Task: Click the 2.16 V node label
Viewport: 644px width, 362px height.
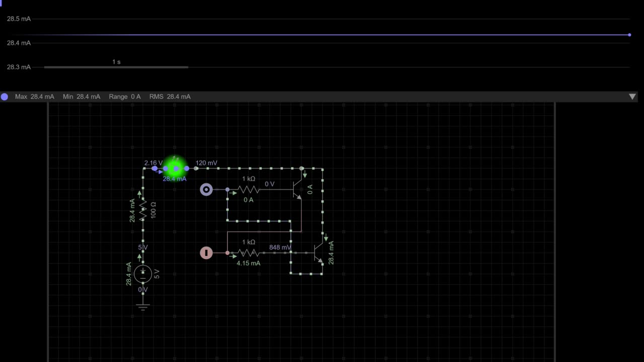Action: pyautogui.click(x=153, y=163)
